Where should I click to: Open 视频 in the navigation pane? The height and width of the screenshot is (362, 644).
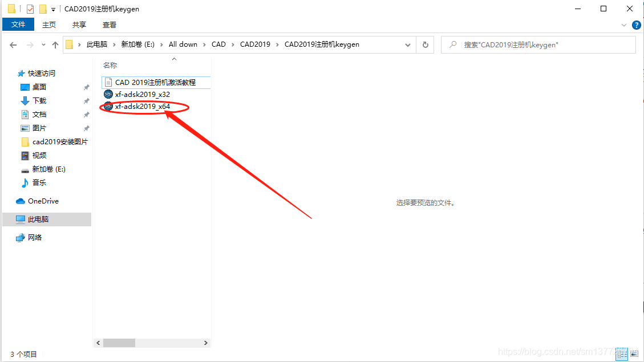pos(39,156)
